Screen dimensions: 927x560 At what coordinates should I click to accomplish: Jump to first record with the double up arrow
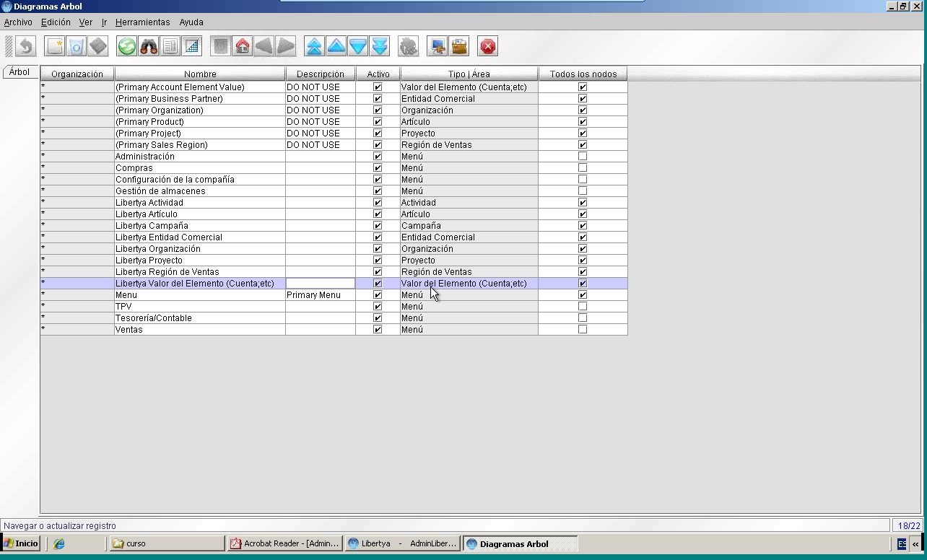[x=315, y=47]
